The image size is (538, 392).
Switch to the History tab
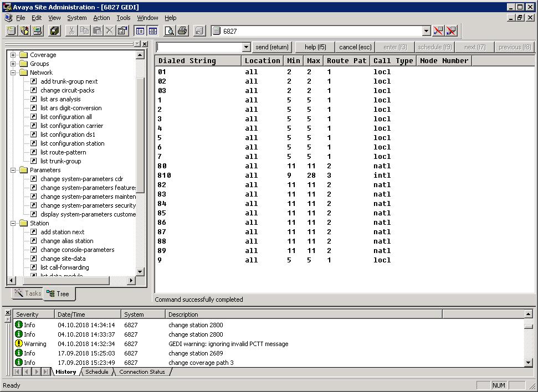click(x=66, y=372)
